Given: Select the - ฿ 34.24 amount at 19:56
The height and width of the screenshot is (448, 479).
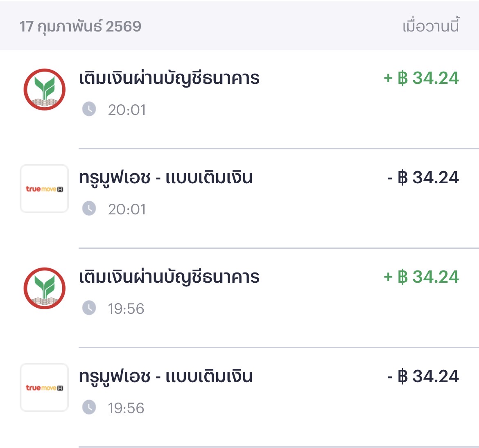Looking at the screenshot, I should point(423,376).
